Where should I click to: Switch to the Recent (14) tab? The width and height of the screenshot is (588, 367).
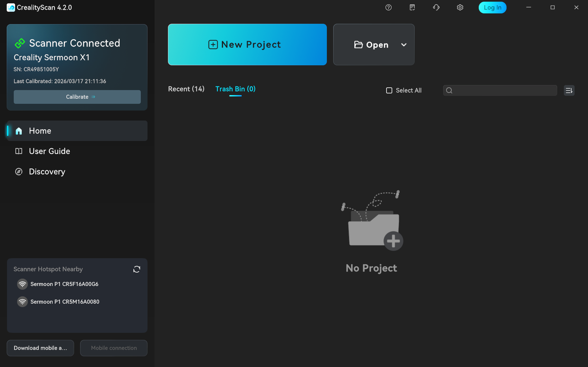click(x=186, y=89)
